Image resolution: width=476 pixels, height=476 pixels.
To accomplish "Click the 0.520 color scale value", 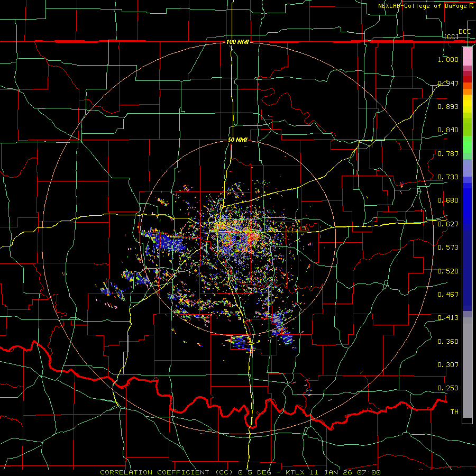I will point(448,271).
